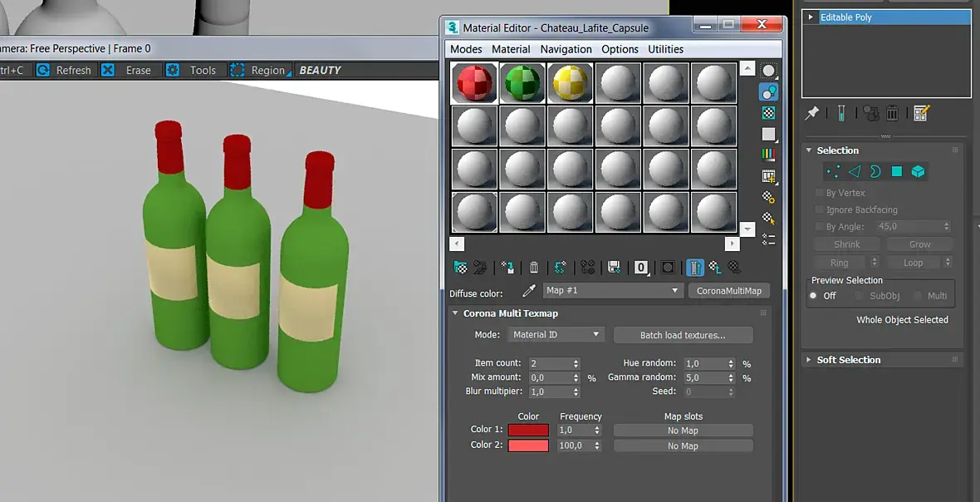Click the Sample Type icon in Material Editor
This screenshot has width=980, height=502.
click(768, 70)
